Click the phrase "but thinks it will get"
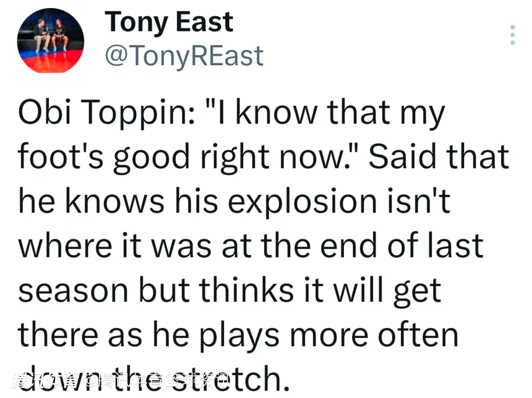 coord(289,289)
